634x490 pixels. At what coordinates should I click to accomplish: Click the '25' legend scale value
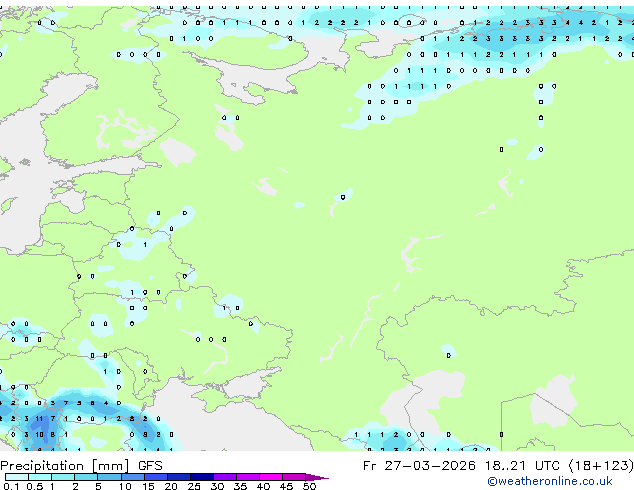194,486
